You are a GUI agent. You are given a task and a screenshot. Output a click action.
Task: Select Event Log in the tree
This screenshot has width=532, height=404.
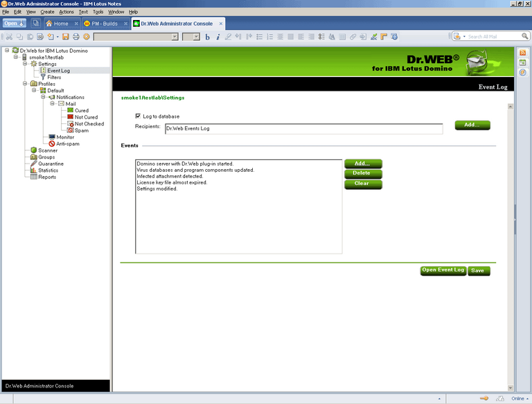(58, 71)
